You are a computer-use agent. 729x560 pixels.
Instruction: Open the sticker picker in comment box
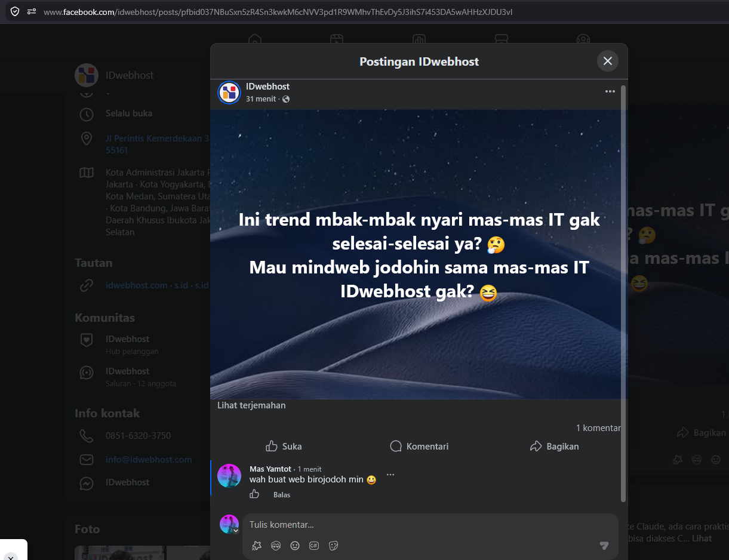[334, 545]
